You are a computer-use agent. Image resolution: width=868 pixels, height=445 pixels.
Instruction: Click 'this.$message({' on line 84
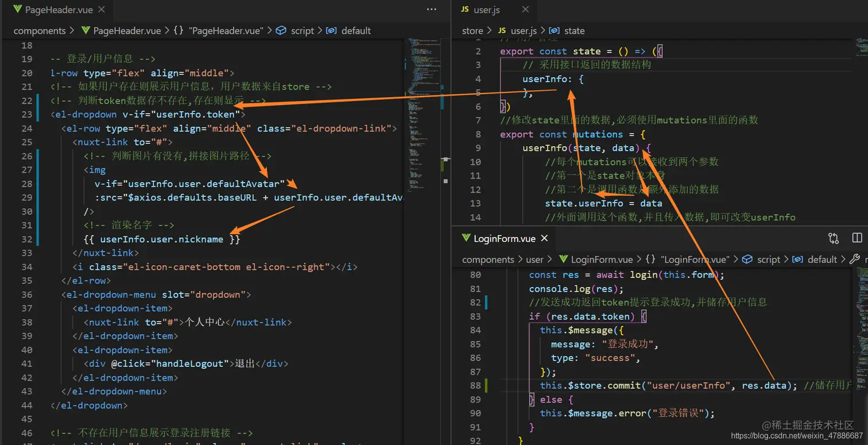(x=582, y=330)
